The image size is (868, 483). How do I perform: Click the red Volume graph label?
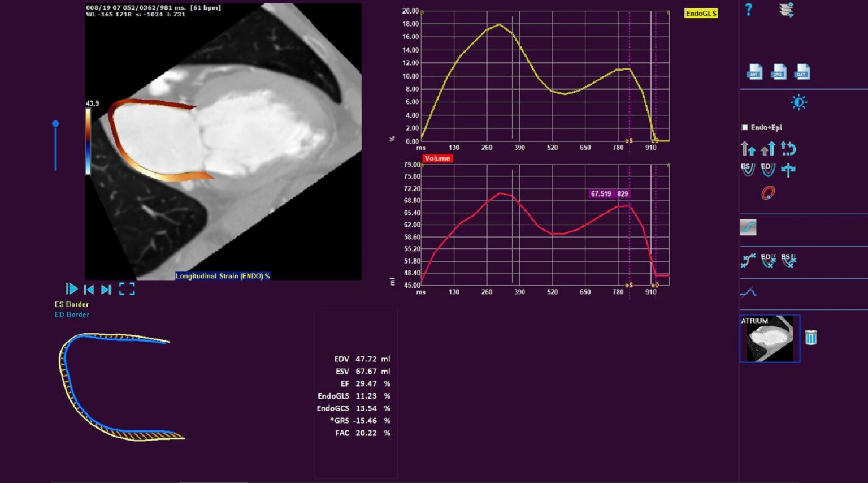pos(437,158)
